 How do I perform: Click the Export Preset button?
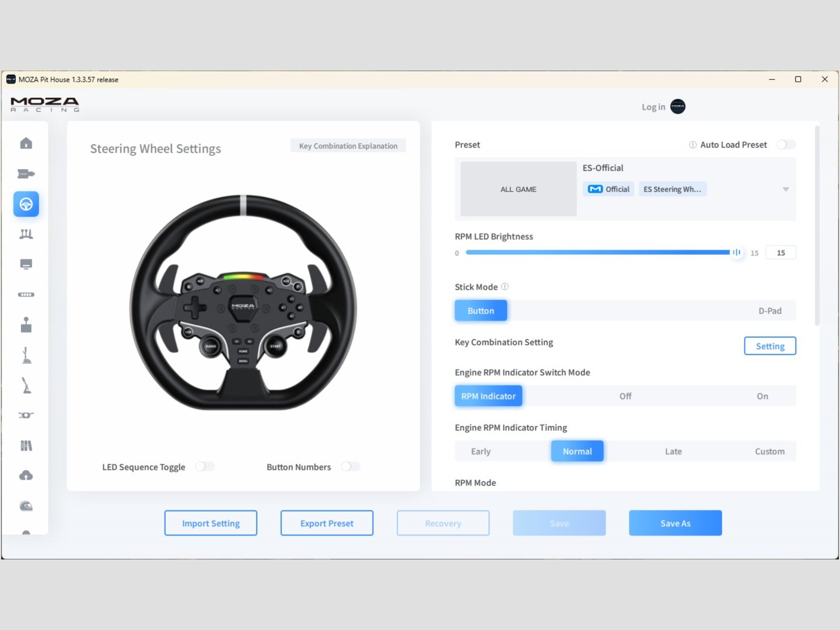[327, 523]
